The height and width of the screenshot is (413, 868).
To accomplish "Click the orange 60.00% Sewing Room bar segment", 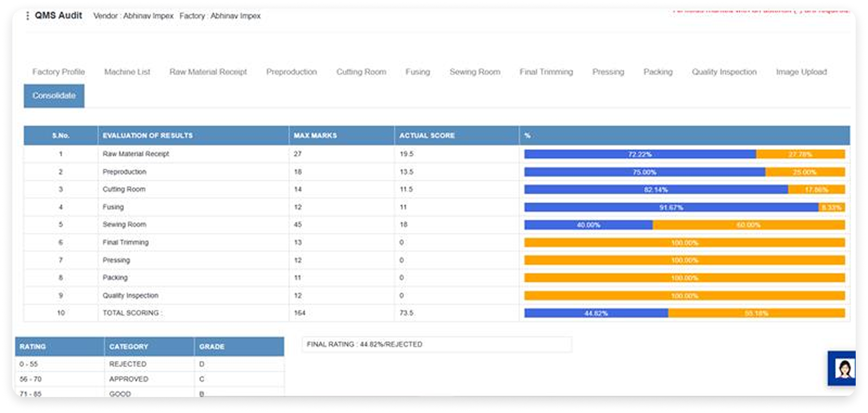I will [748, 225].
